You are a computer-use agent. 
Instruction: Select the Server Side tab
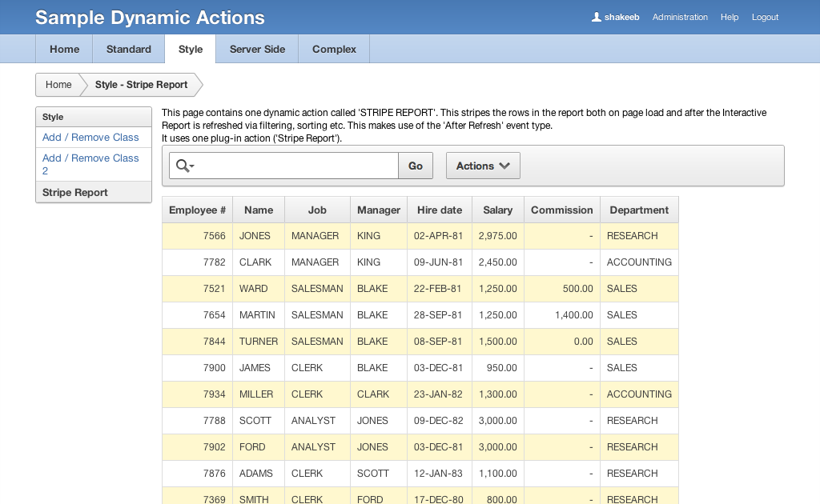click(257, 49)
